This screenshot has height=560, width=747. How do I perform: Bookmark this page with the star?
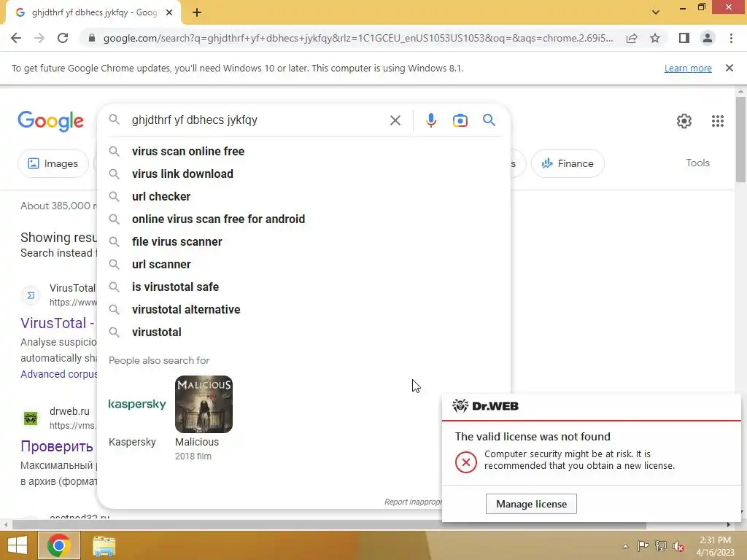pos(655,38)
